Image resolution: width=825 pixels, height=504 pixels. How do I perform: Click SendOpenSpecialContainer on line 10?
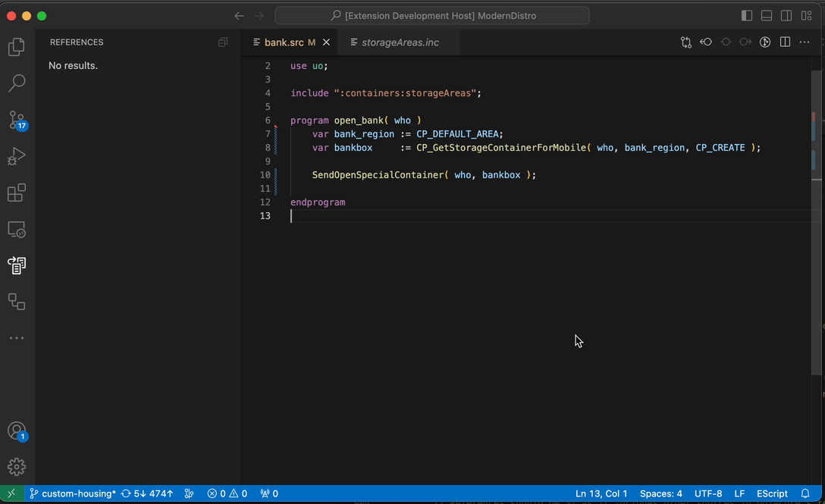pyautogui.click(x=378, y=175)
